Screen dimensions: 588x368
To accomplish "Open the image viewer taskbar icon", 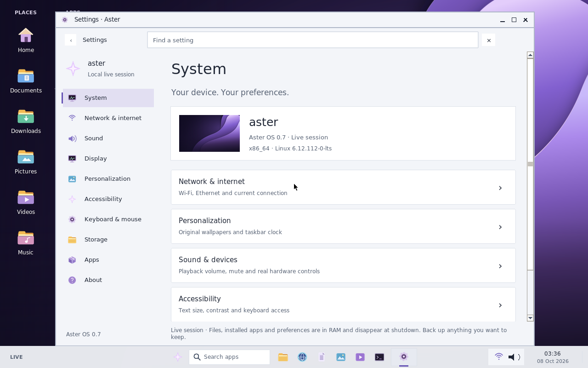I will pyautogui.click(x=341, y=357).
